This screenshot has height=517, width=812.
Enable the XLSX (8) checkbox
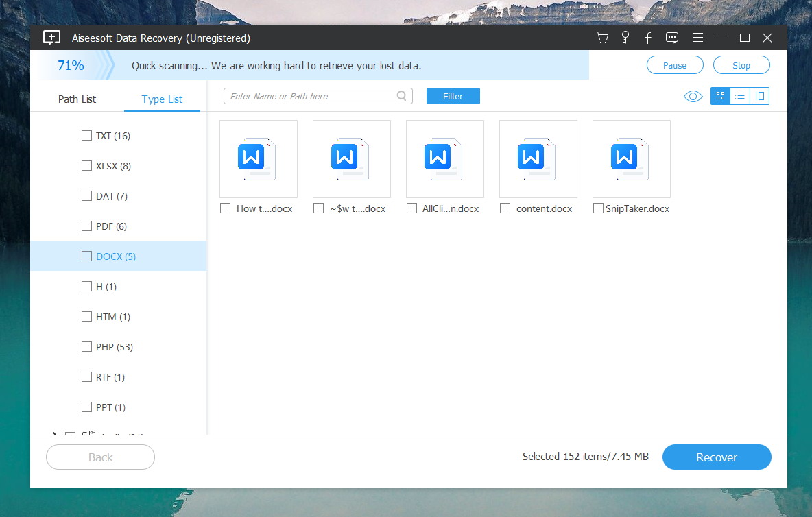click(x=86, y=166)
